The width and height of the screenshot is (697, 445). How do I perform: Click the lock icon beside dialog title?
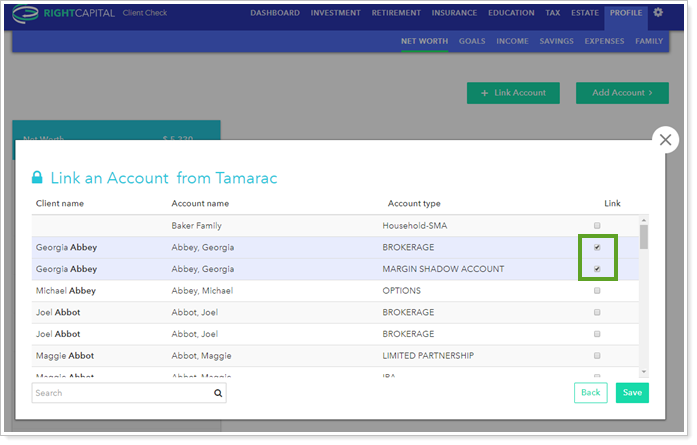click(37, 178)
